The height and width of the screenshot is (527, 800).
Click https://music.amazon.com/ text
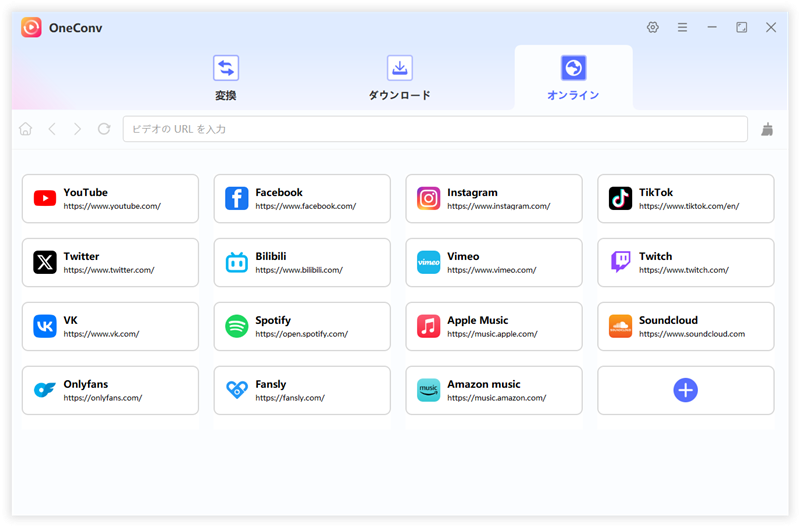(x=497, y=397)
